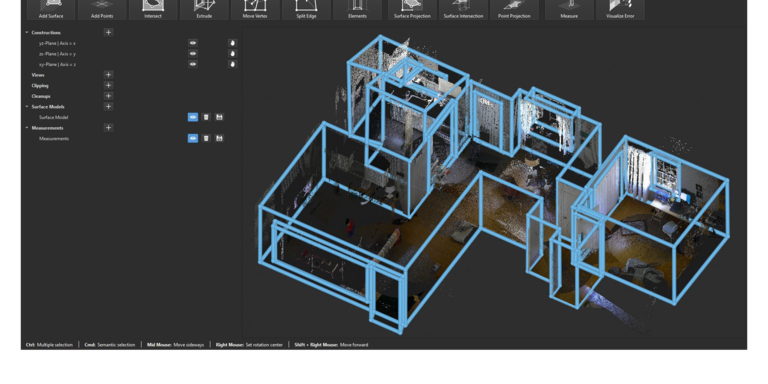
Task: Save the Surface Model via disk icon
Action: pos(219,117)
